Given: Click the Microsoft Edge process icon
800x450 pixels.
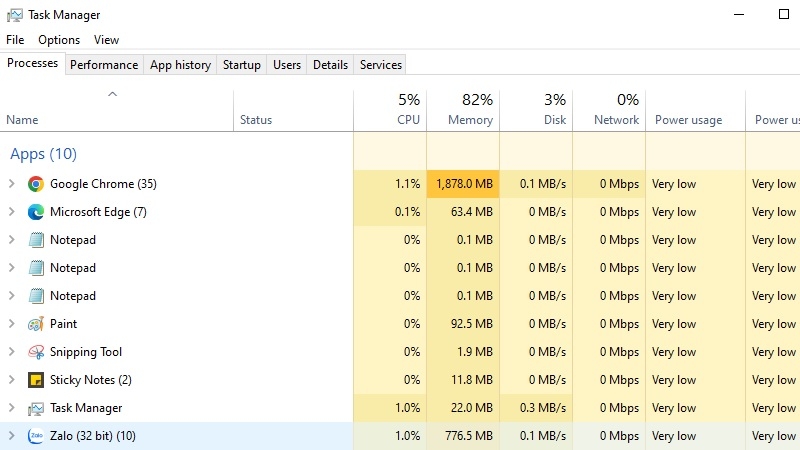Looking at the screenshot, I should point(36,212).
